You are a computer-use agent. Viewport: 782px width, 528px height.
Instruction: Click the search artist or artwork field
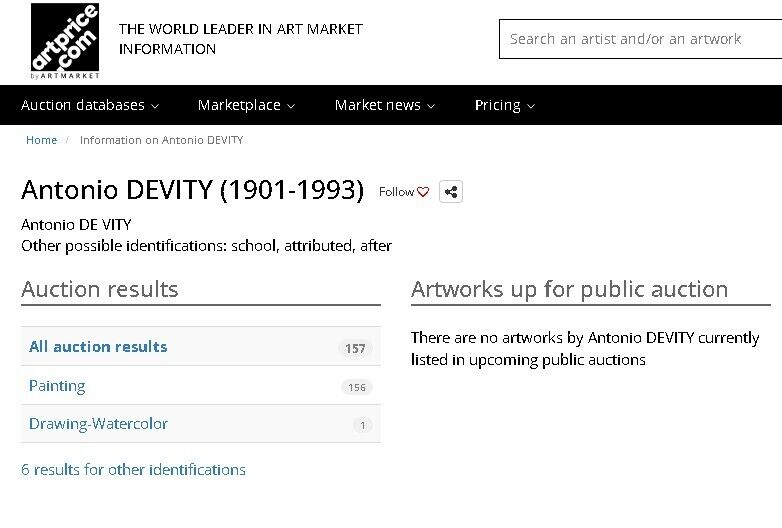tap(640, 39)
